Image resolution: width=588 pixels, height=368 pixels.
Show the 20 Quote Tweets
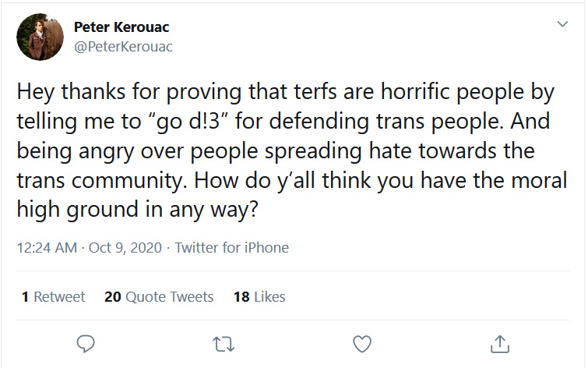(x=159, y=296)
